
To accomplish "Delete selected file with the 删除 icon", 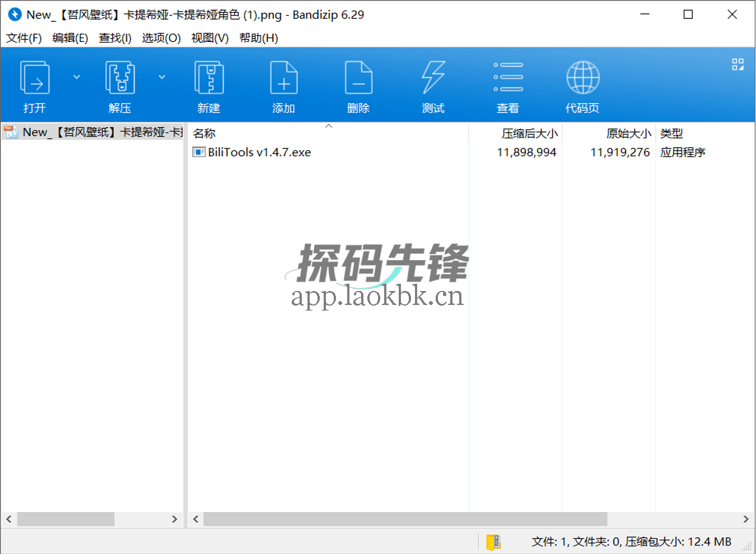I will (358, 85).
